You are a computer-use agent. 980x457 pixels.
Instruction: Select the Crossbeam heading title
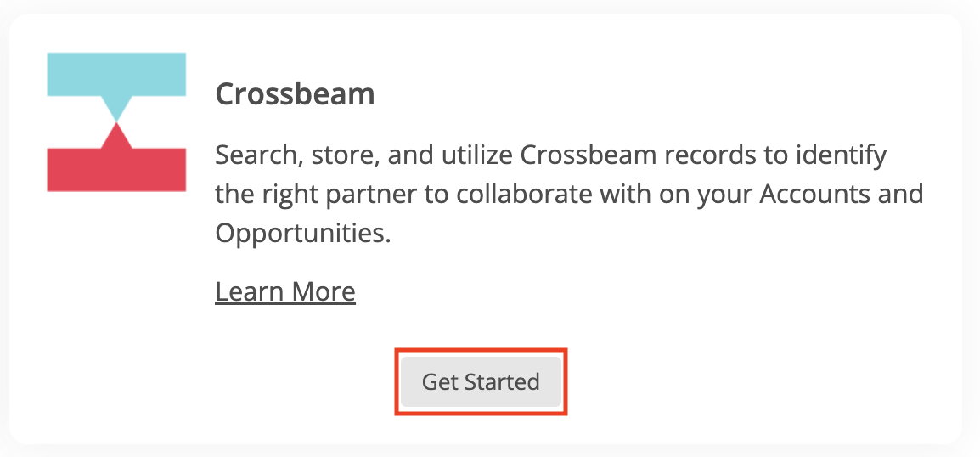pyautogui.click(x=295, y=93)
